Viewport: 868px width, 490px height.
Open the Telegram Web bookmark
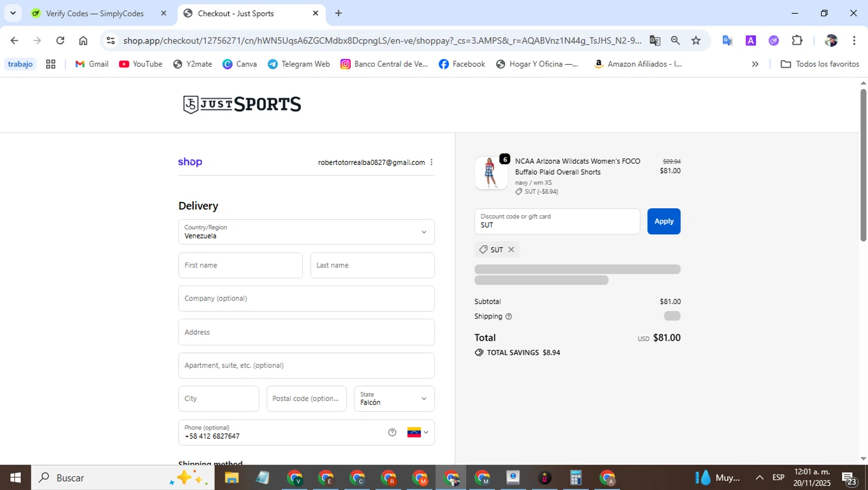point(299,64)
